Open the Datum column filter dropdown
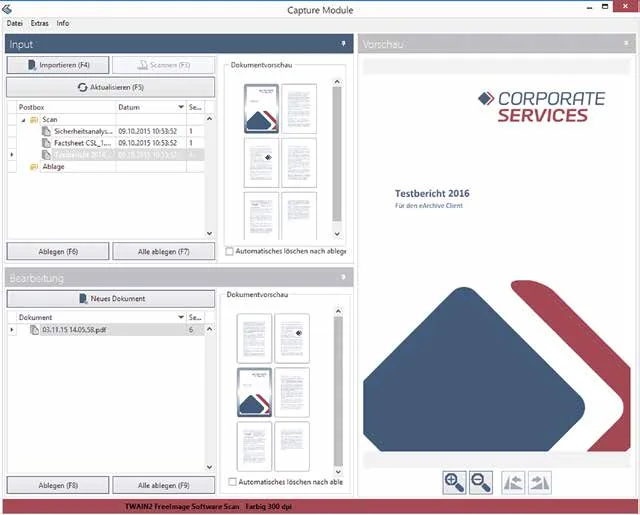This screenshot has width=640, height=515. [181, 107]
